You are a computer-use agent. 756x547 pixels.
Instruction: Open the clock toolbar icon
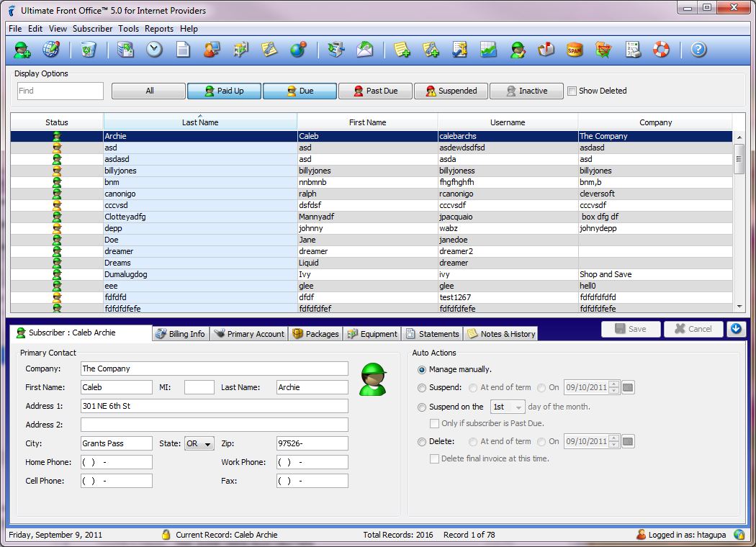click(154, 50)
